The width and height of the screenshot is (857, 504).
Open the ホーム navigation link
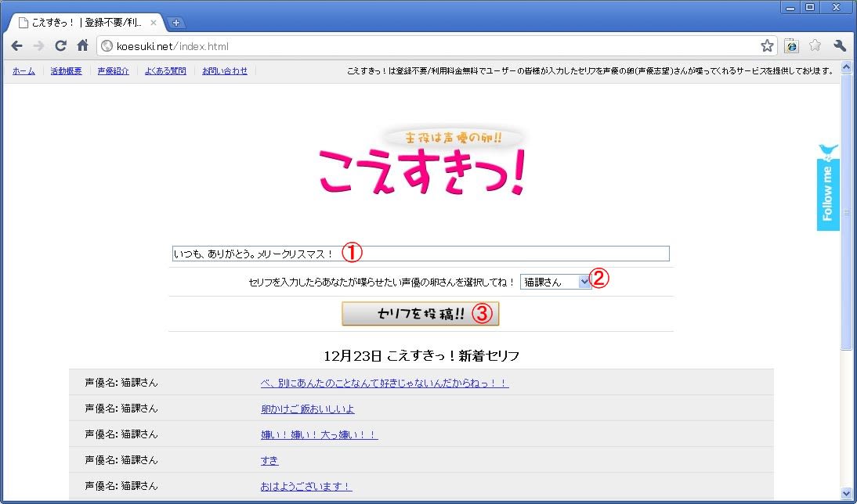[24, 71]
